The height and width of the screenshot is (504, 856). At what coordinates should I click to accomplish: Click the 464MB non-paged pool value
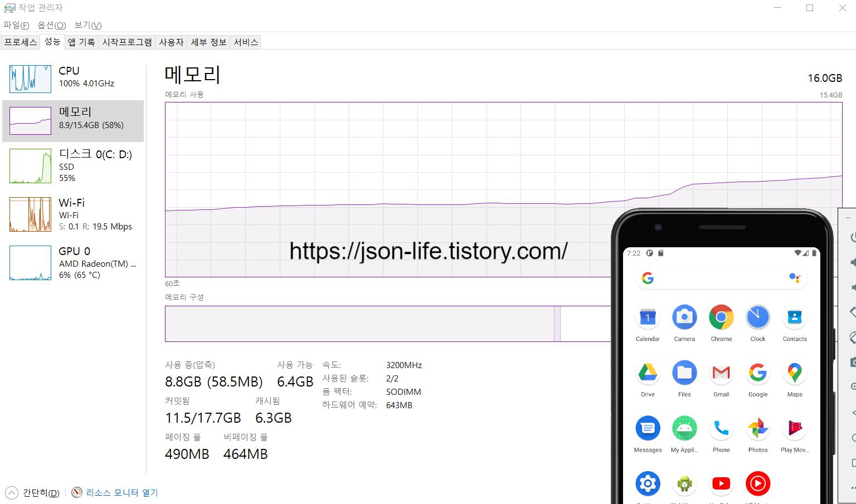[246, 454]
